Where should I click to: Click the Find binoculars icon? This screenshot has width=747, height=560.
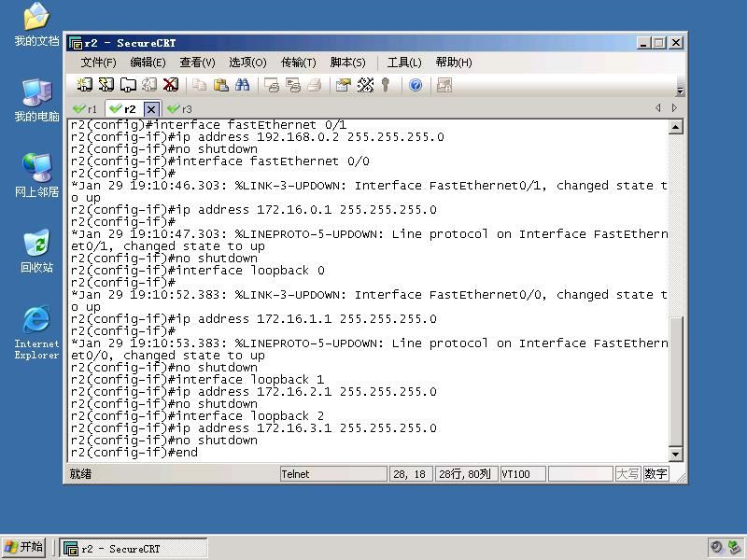[x=242, y=85]
